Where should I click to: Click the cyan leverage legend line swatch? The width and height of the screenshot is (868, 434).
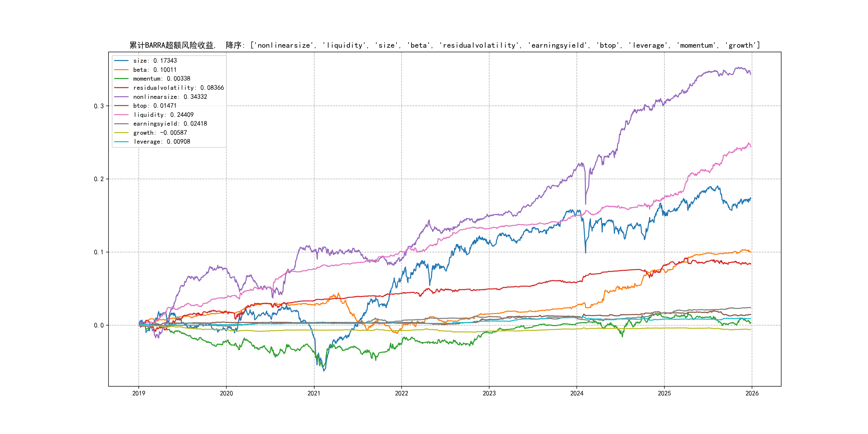click(x=121, y=141)
